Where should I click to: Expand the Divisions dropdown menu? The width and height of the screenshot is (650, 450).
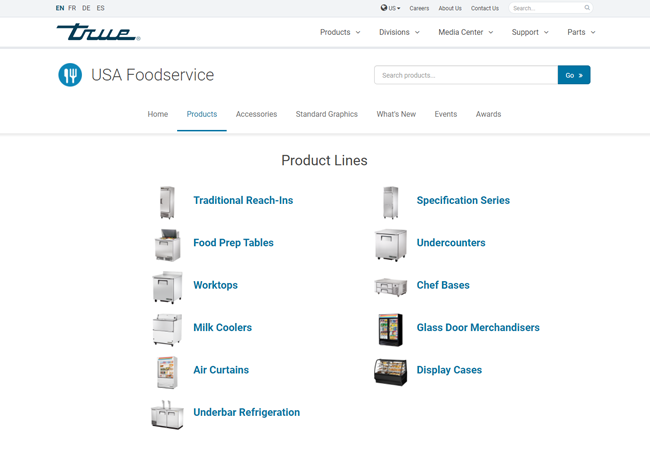click(399, 32)
